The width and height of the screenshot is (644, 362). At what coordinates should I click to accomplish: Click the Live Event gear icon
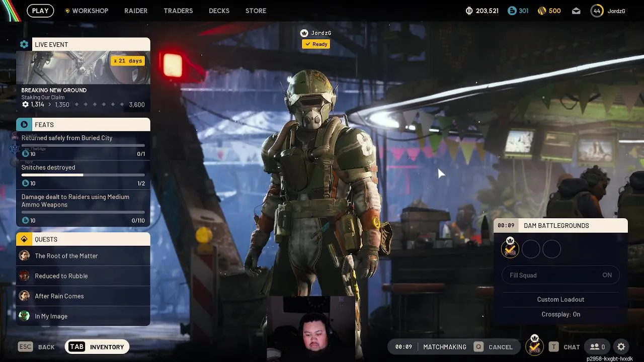coord(24,44)
